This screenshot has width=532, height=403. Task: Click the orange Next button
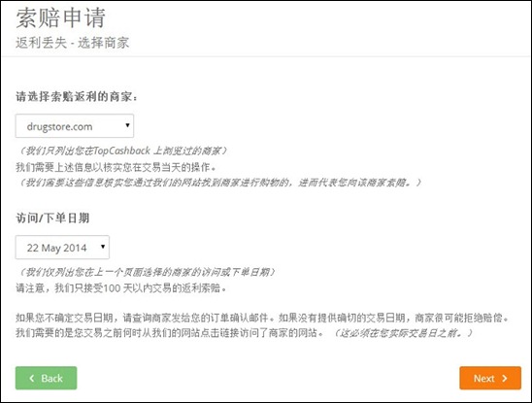490,378
